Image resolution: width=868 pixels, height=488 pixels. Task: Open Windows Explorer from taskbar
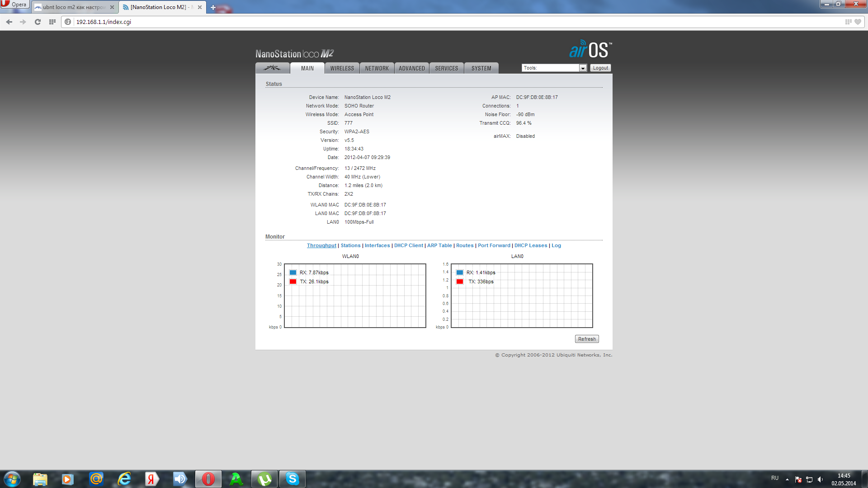(x=40, y=479)
